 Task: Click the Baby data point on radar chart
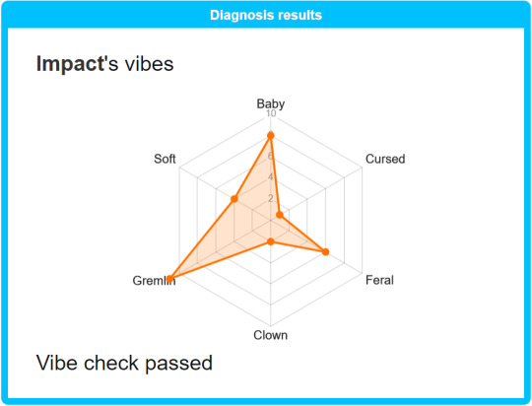[x=270, y=136]
